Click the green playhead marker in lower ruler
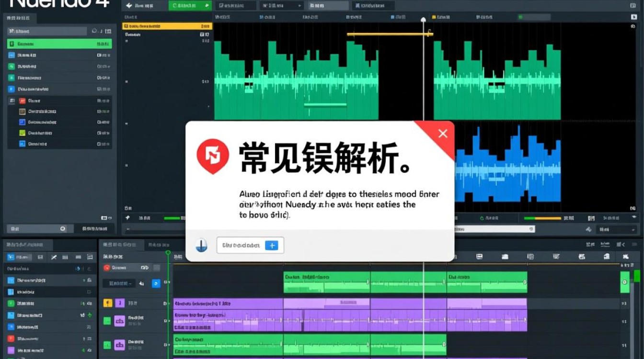Image resolution: width=644 pixels, height=359 pixels. [x=168, y=252]
